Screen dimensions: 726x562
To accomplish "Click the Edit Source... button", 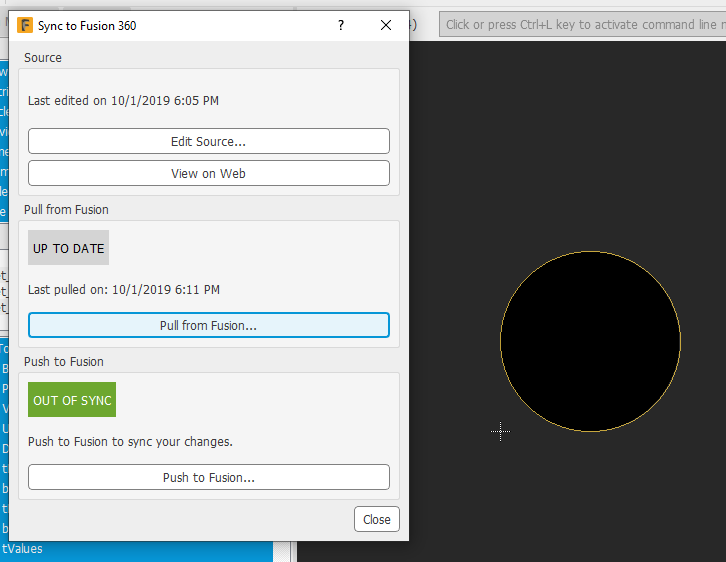I will 208,141.
